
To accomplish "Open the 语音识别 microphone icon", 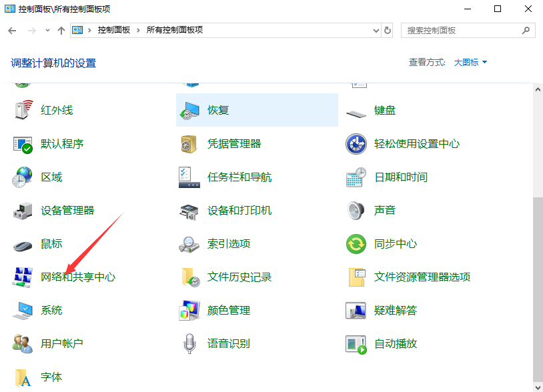I will click(x=189, y=344).
